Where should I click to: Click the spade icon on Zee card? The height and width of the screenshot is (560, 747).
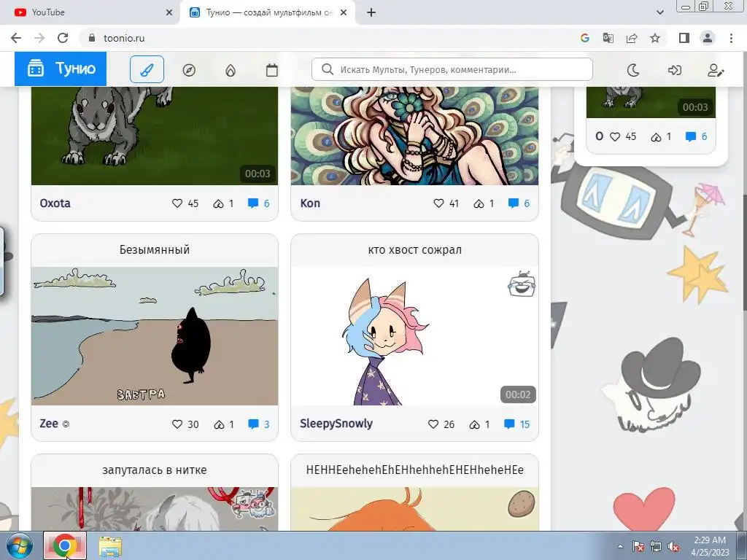click(x=219, y=424)
